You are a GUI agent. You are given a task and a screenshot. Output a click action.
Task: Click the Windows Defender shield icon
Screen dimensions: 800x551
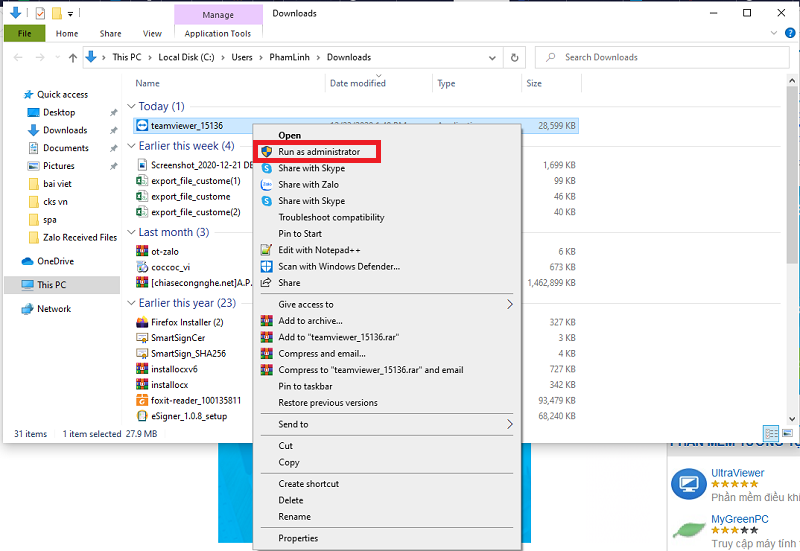pyautogui.click(x=267, y=266)
